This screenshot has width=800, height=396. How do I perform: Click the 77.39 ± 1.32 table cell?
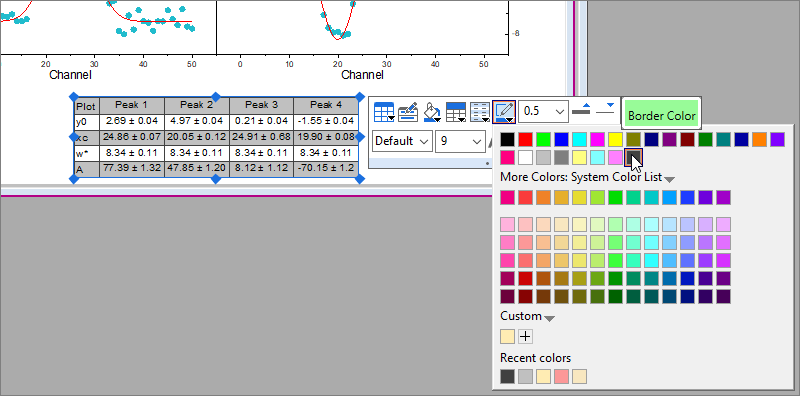point(132,168)
